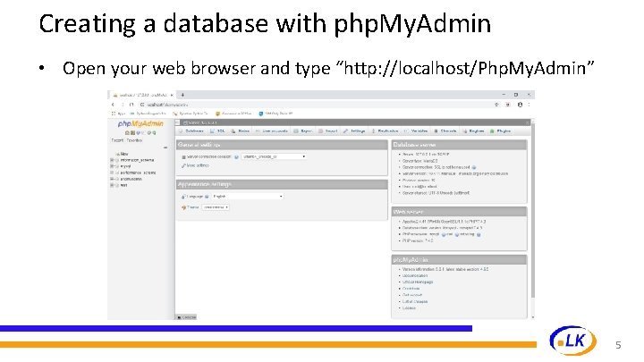This screenshot has height=362, width=644.
Task: Select test in the database tree
Action: (123, 185)
